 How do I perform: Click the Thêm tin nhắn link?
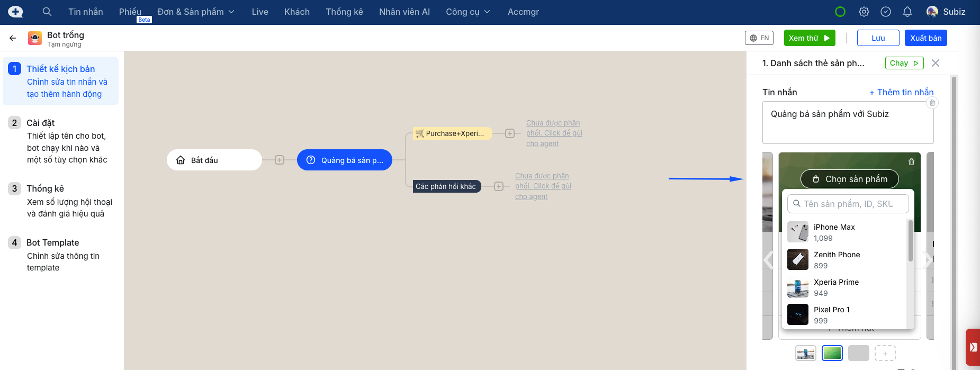(901, 92)
